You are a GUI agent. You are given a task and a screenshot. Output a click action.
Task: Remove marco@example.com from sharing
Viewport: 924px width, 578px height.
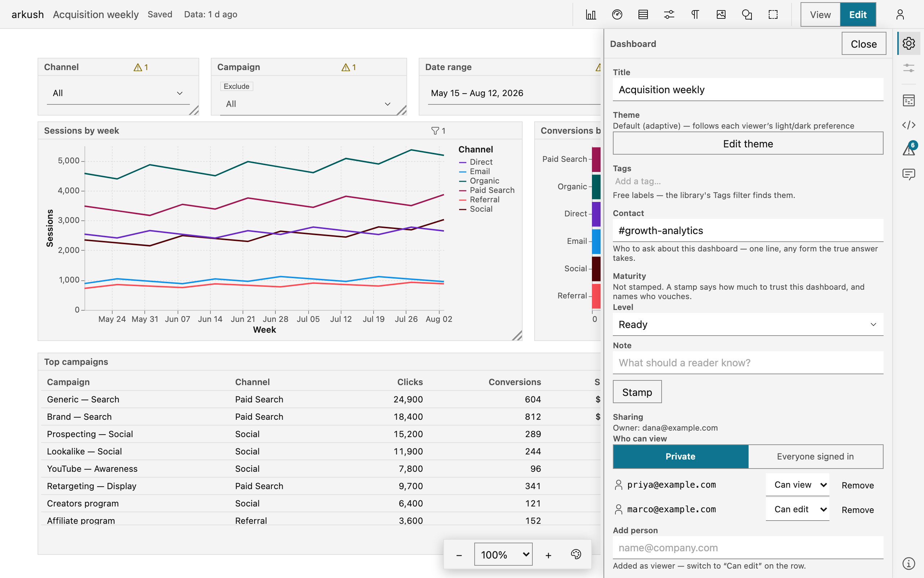click(x=858, y=510)
